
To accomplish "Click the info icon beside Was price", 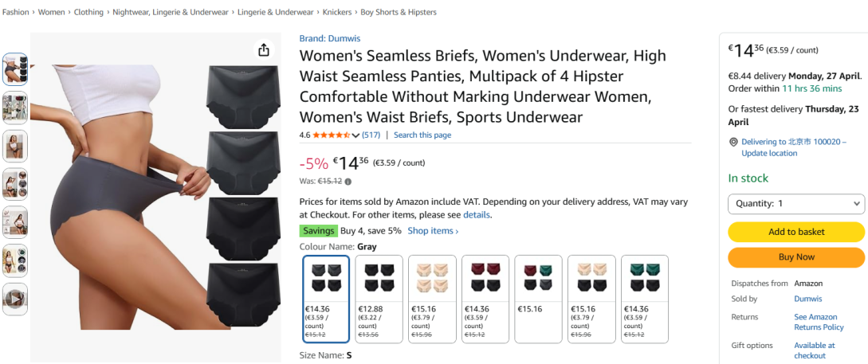I will (348, 182).
